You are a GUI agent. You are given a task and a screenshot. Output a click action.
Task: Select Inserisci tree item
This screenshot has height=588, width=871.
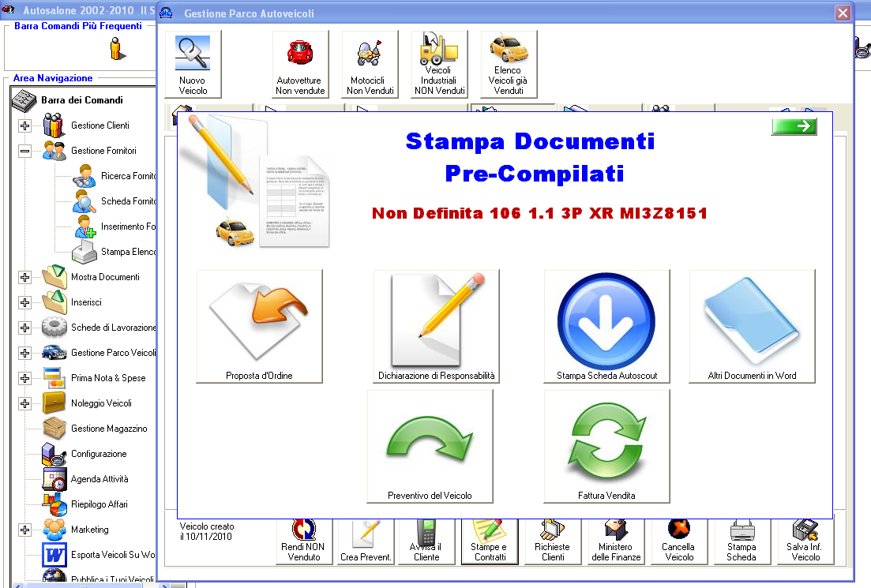pyautogui.click(x=86, y=302)
